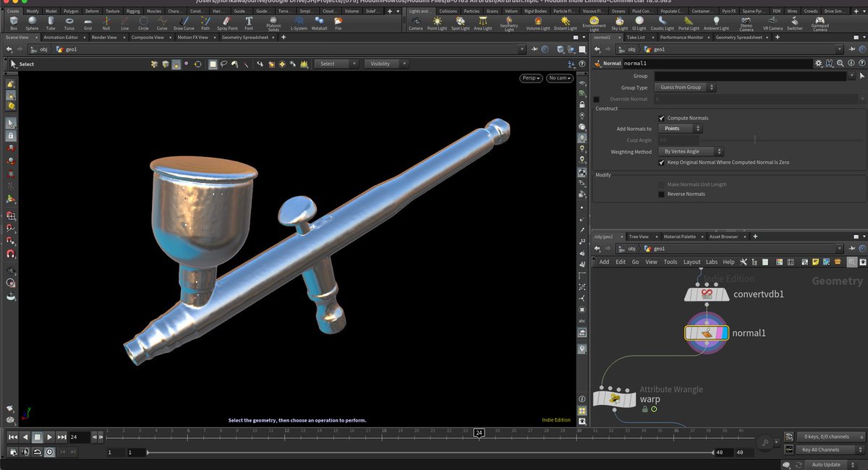Switch to the Render View tab
This screenshot has height=470, width=868.
tap(105, 37)
